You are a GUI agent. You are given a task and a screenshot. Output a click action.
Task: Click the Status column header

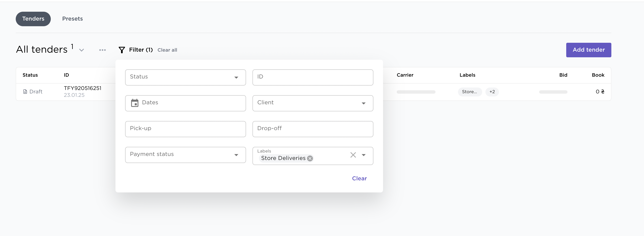30,75
